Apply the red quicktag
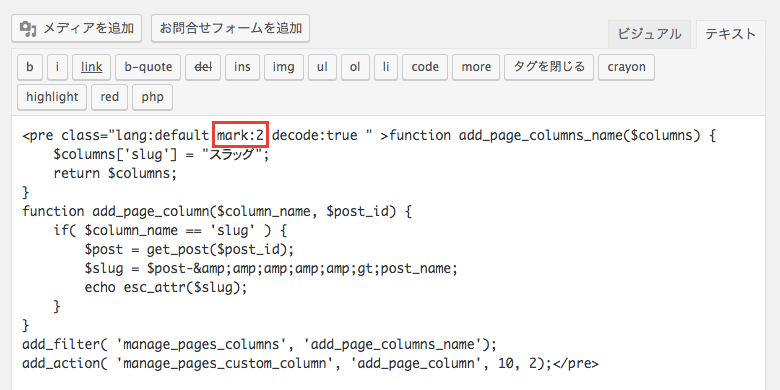This screenshot has height=390, width=780. [x=109, y=97]
